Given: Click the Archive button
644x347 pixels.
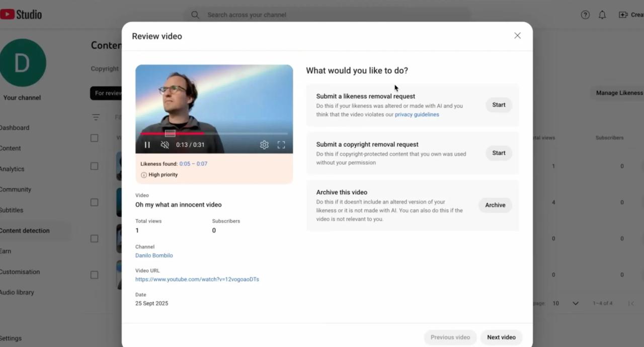Looking at the screenshot, I should [x=495, y=205].
